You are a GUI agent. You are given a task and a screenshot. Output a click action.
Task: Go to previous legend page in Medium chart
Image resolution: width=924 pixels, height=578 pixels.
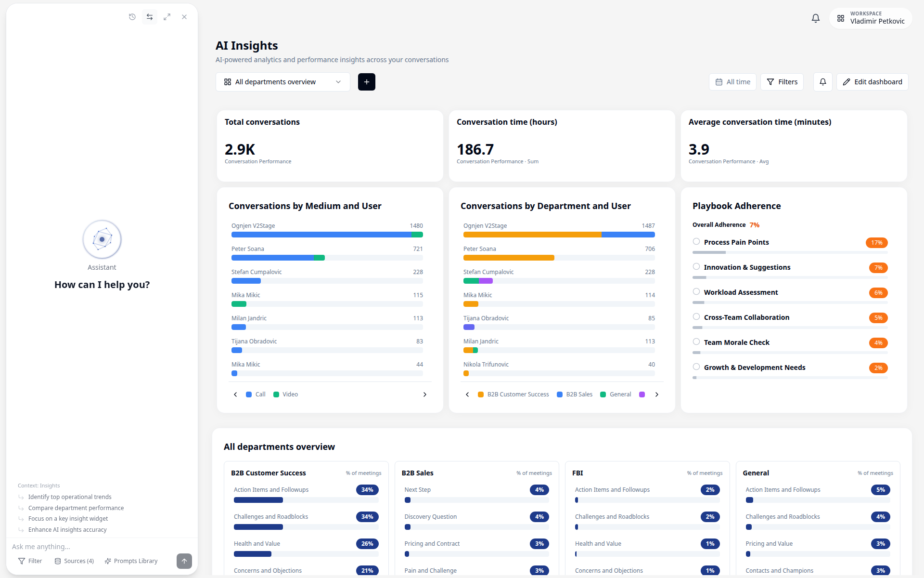(x=235, y=394)
